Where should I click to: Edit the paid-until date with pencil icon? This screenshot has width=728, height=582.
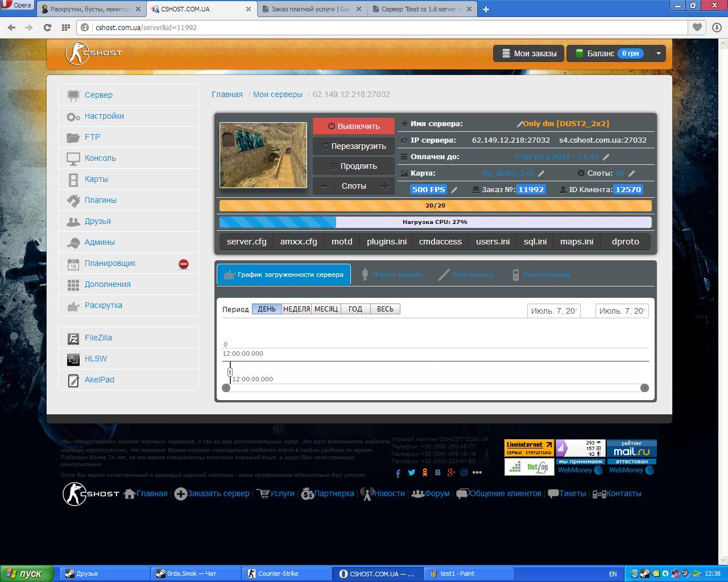click(606, 157)
